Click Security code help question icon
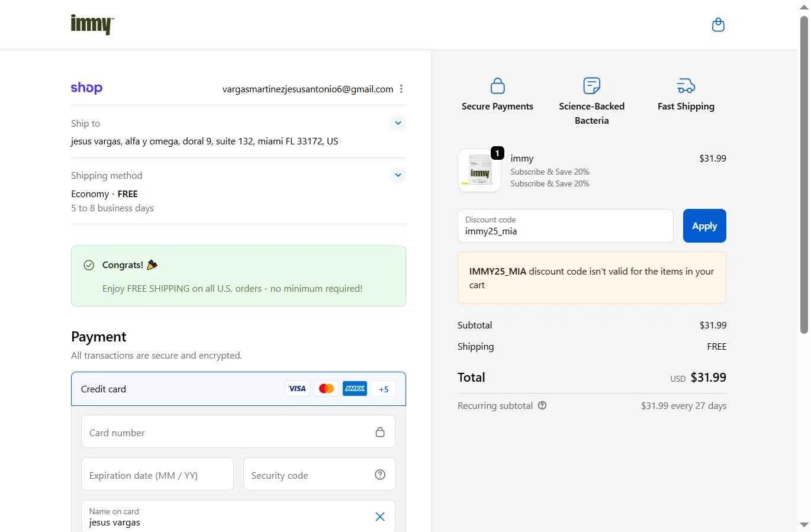This screenshot has width=811, height=532. 380,475
